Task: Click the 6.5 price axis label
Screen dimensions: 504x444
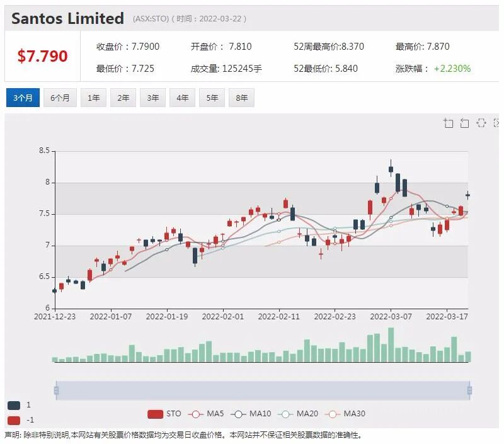Action: click(44, 276)
